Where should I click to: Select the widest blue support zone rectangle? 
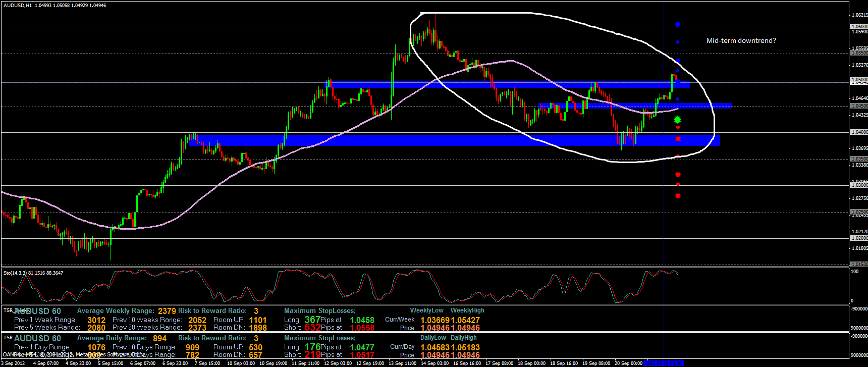pyautogui.click(x=454, y=140)
